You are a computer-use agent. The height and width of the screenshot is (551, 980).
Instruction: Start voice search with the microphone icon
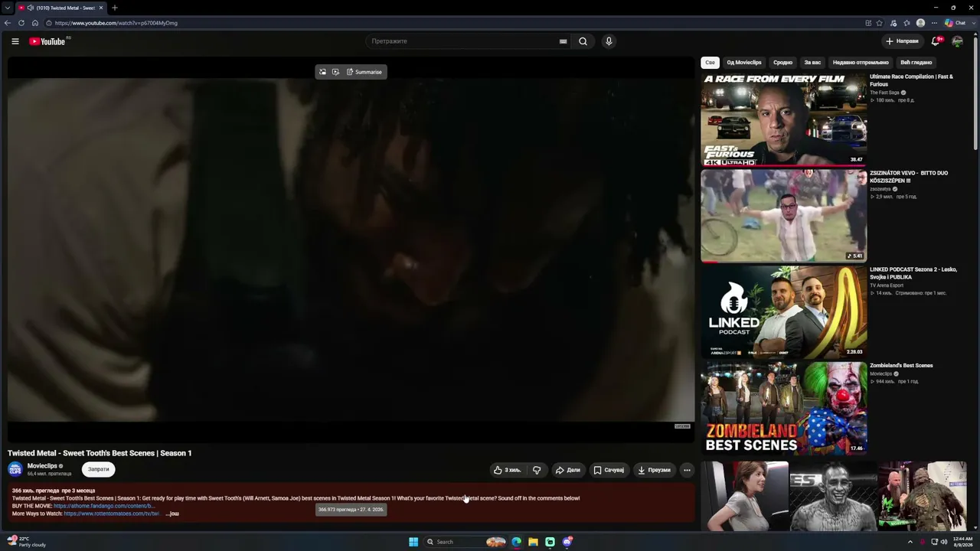point(609,41)
